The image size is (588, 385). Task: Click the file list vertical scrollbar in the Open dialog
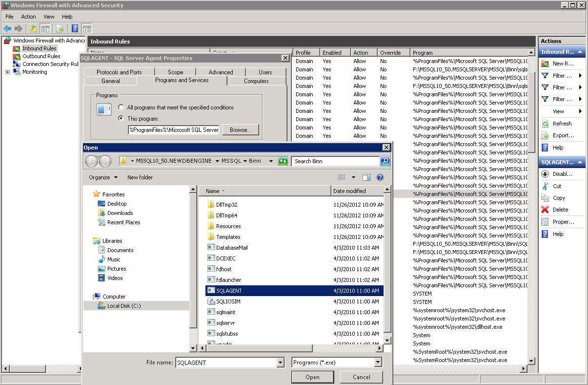[x=387, y=264]
